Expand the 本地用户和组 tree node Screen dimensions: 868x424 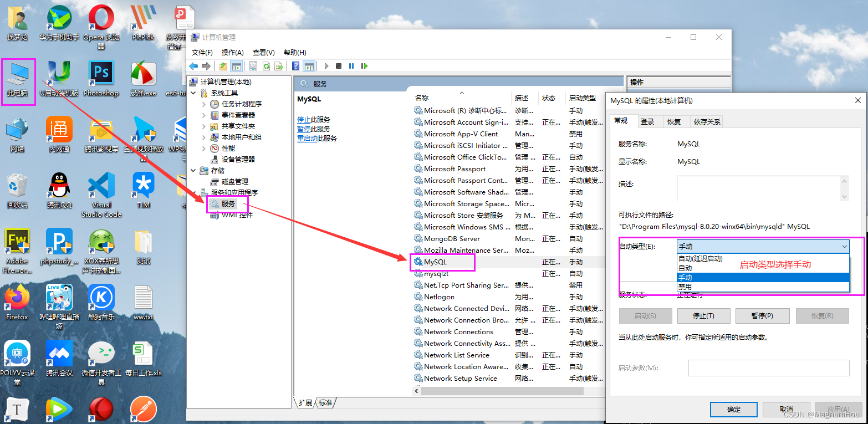[x=204, y=137]
